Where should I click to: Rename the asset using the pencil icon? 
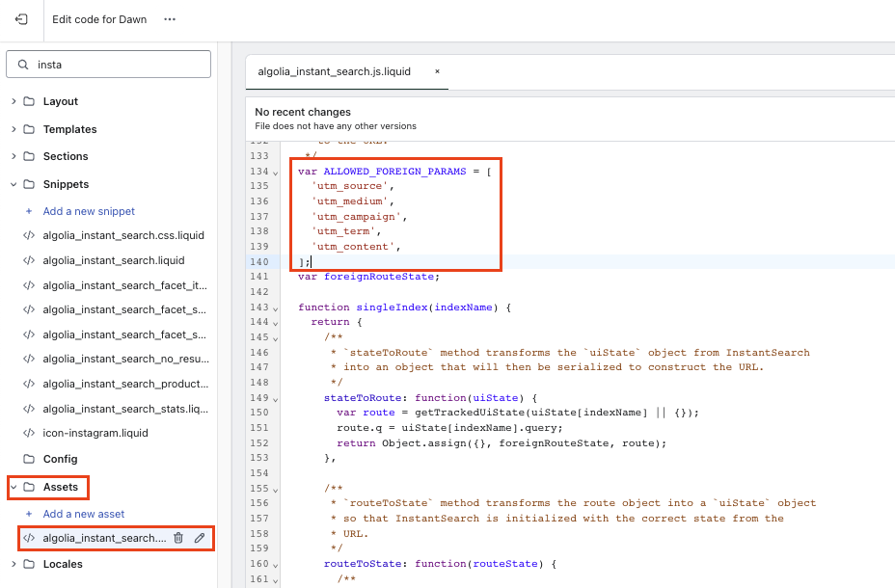point(200,538)
